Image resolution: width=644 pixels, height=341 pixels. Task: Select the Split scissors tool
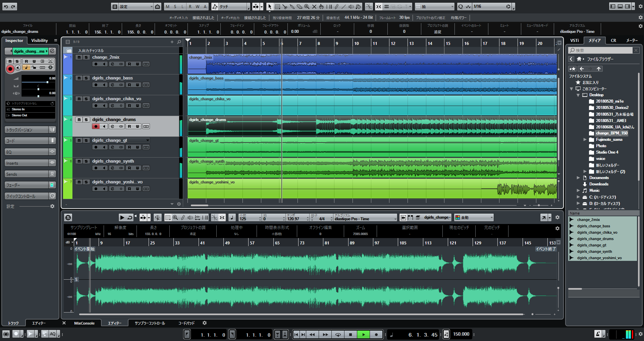(285, 6)
